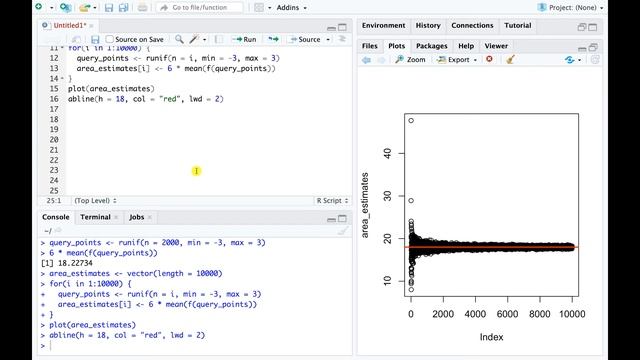Close the Jobs tab

tap(150, 217)
